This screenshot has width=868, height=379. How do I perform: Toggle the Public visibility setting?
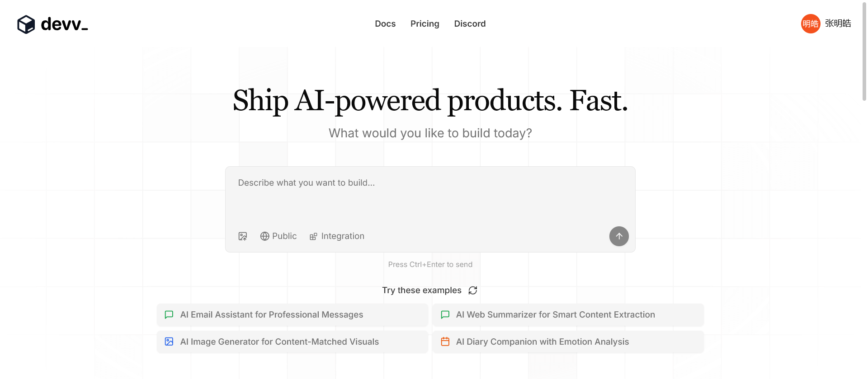[x=278, y=236]
